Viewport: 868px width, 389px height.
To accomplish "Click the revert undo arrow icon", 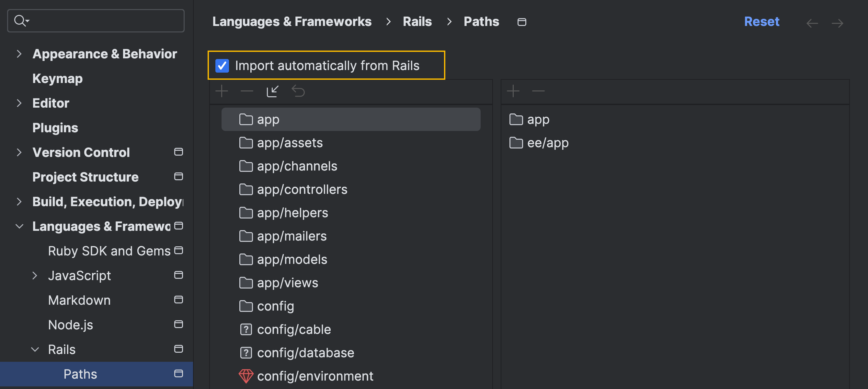I will point(298,91).
